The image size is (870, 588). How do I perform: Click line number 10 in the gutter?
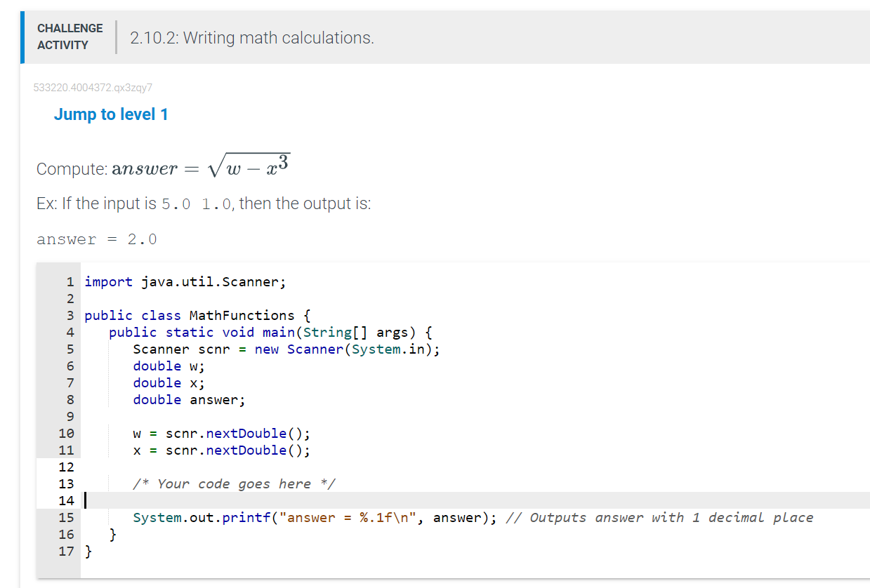click(66, 433)
